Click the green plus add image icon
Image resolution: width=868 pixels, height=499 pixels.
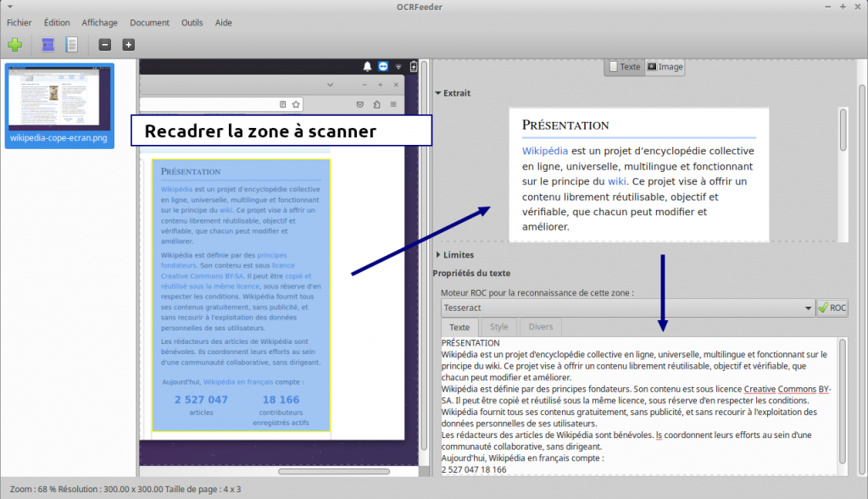14,44
